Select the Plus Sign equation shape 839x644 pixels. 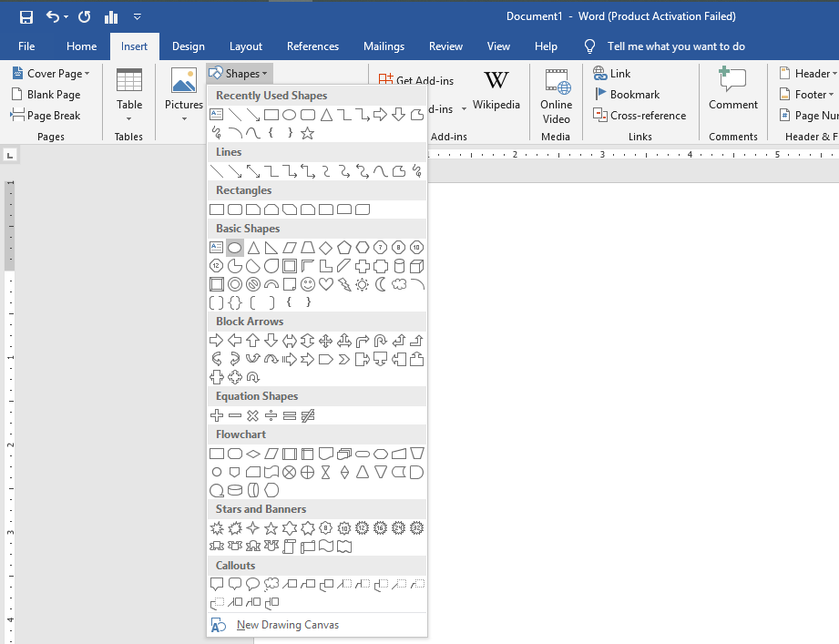[216, 415]
